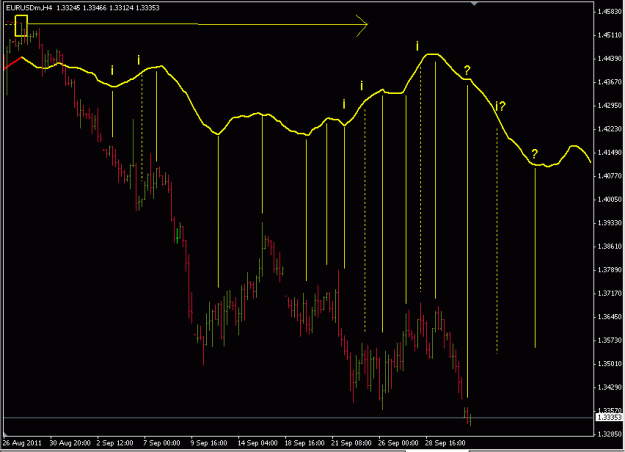Screen dimensions: 625x452
Task: Click price axis label 1.35010
Action: (x=609, y=364)
